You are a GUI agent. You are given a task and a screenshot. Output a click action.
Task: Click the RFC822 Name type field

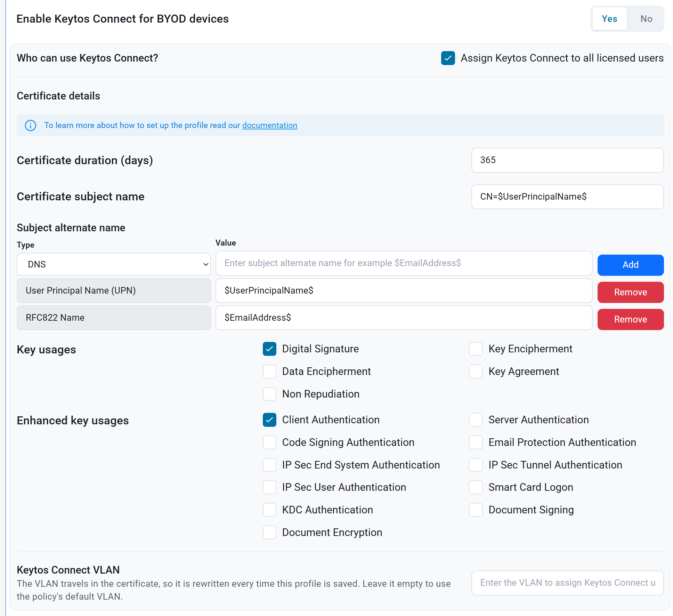(114, 318)
